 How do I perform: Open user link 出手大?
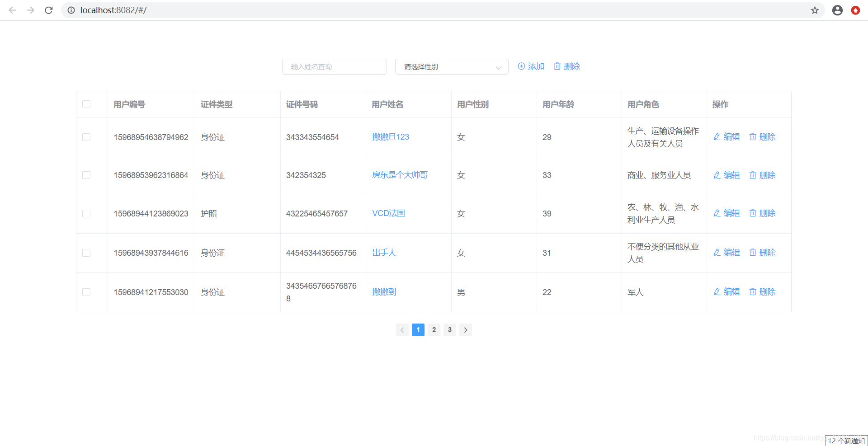384,253
